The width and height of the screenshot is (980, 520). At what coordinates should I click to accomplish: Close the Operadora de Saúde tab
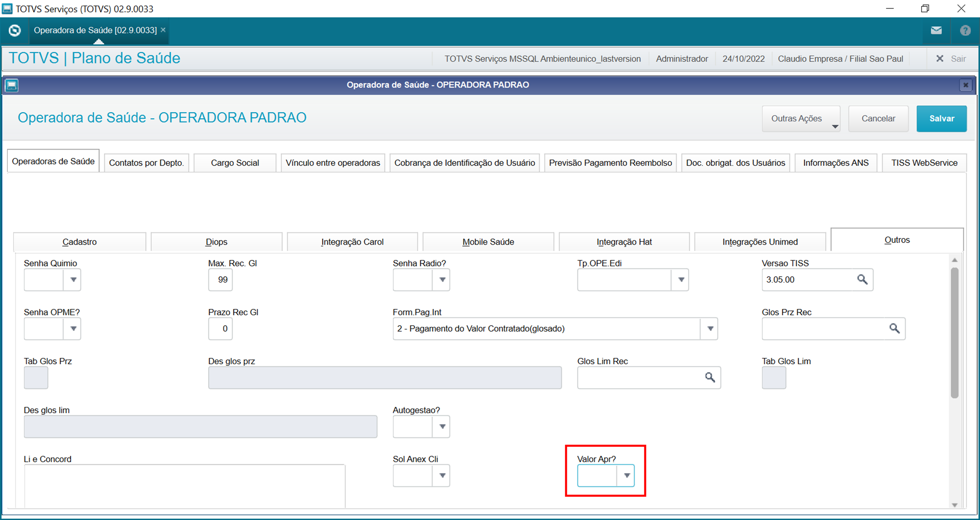point(163,30)
